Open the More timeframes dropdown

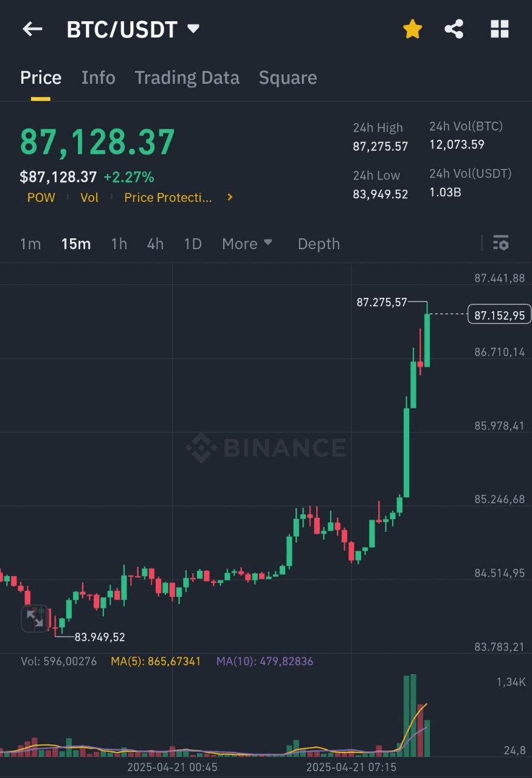click(247, 244)
